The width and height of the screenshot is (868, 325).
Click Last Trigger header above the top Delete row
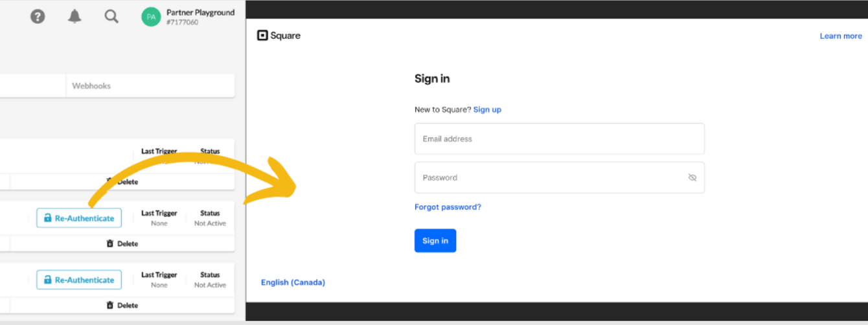(x=159, y=151)
